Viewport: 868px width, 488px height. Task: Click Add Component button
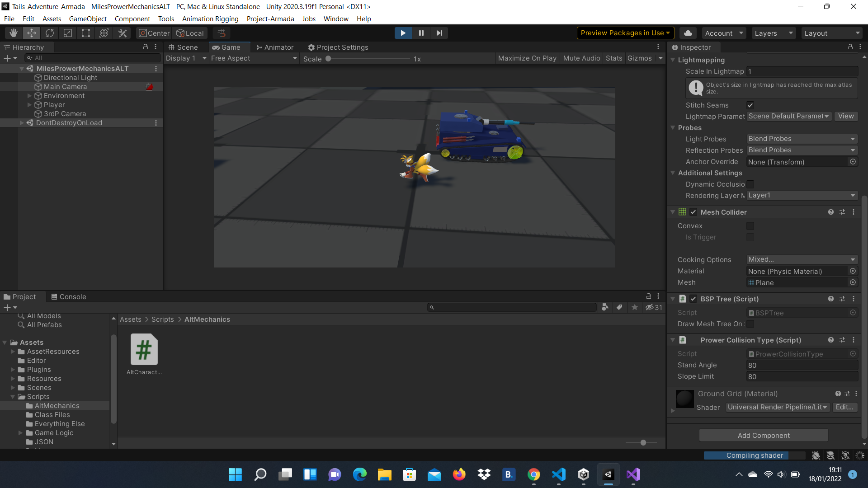pos(764,436)
